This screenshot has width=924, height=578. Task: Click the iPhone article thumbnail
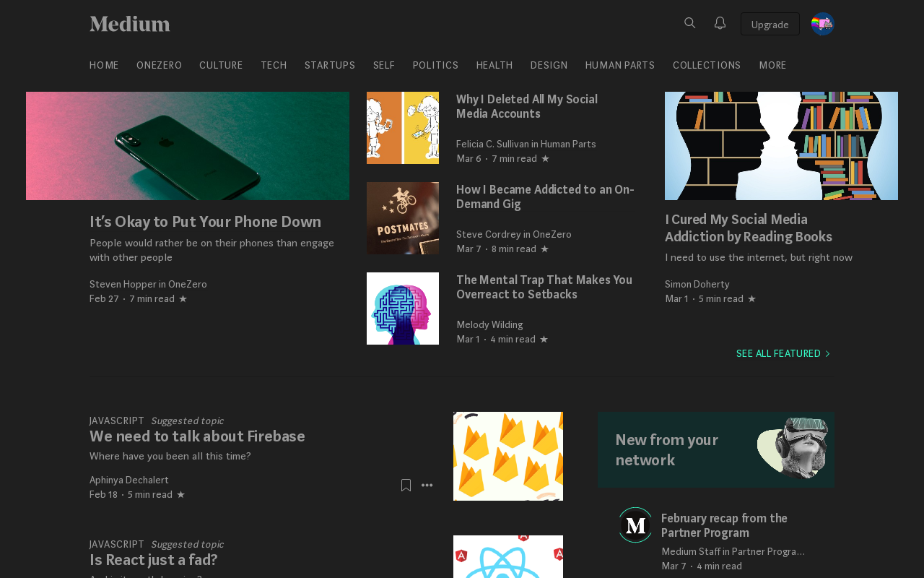point(188,146)
